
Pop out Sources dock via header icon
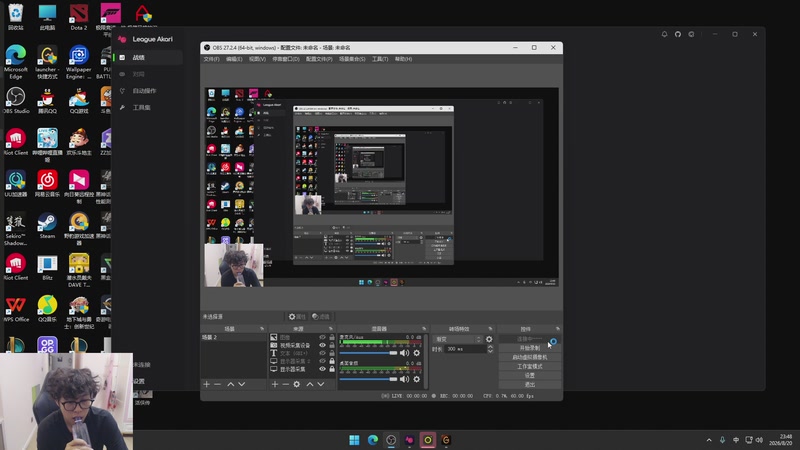click(331, 329)
